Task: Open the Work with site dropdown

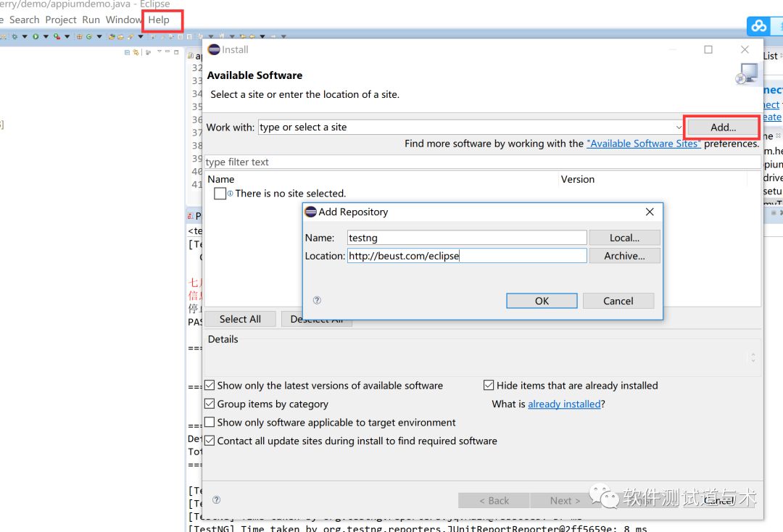Action: pyautogui.click(x=680, y=126)
